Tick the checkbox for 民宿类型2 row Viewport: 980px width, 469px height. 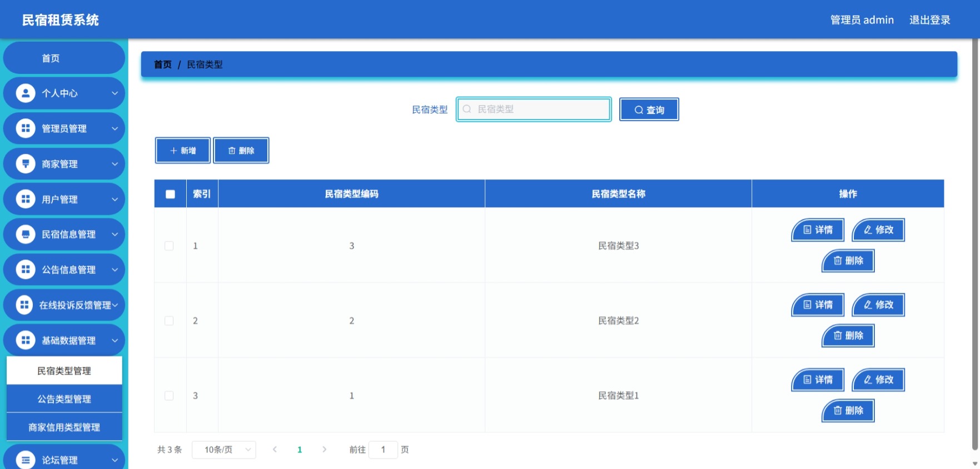pos(169,321)
